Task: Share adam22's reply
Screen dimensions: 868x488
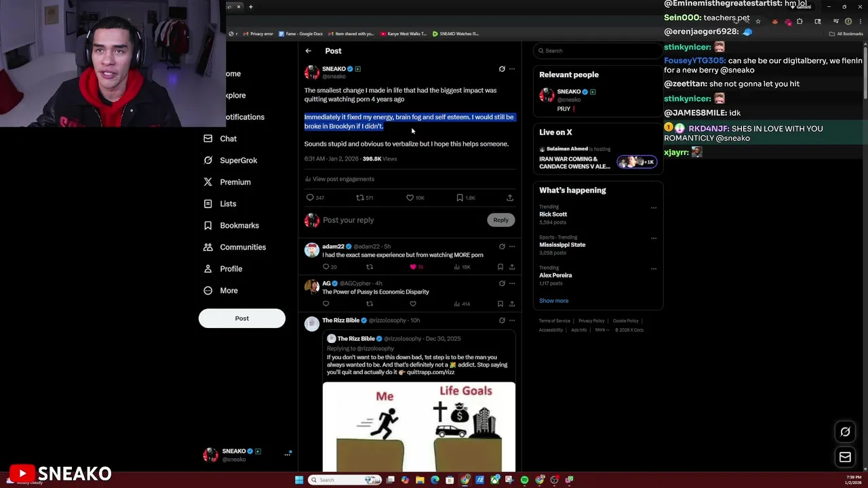Action: pyautogui.click(x=512, y=267)
